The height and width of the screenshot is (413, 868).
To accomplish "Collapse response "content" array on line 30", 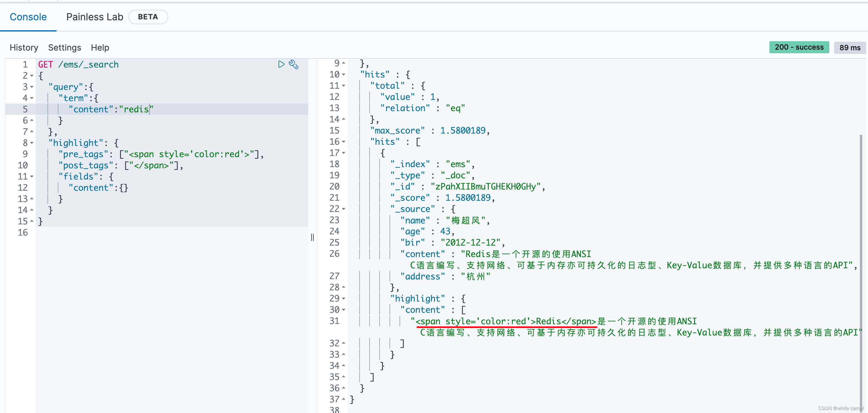I will coord(343,310).
